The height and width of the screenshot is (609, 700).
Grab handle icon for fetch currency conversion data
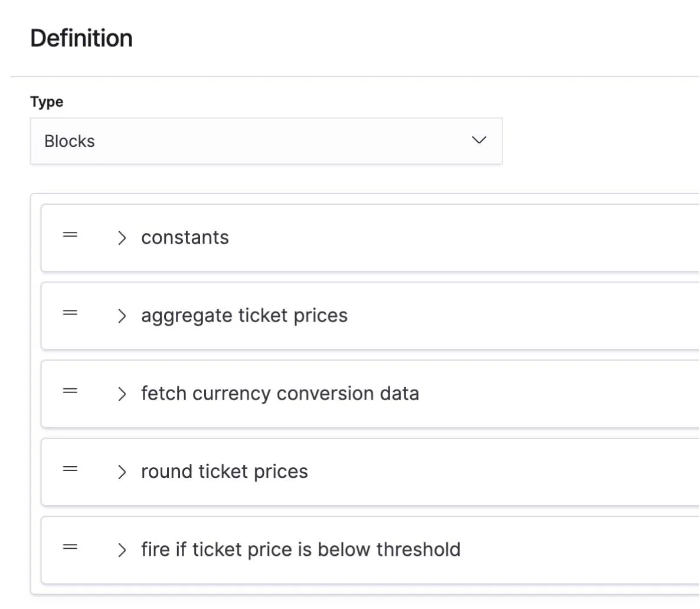(70, 391)
